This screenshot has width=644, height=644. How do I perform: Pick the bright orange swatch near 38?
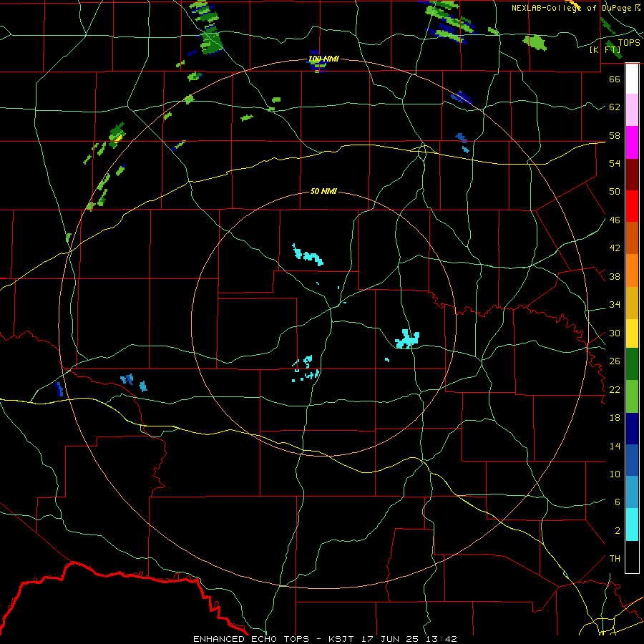coord(632,270)
